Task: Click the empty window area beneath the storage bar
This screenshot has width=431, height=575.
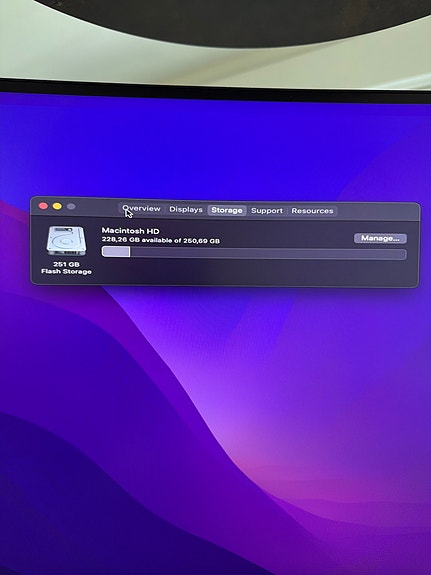Action: pyautogui.click(x=253, y=272)
